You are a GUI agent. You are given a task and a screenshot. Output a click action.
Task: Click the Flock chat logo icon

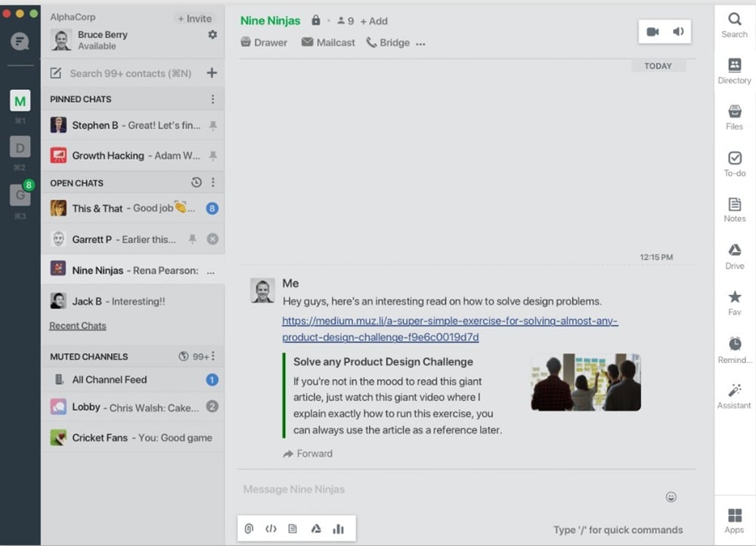(x=20, y=42)
